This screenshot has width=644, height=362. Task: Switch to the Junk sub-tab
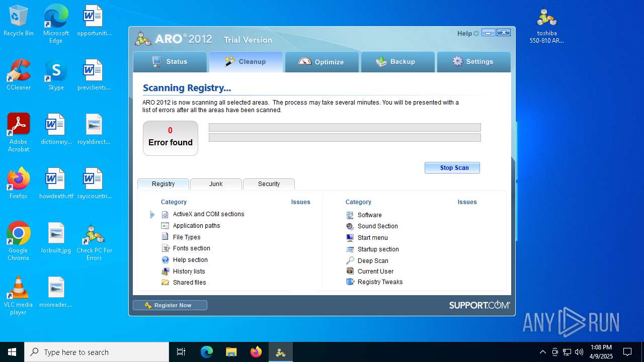coord(216,184)
